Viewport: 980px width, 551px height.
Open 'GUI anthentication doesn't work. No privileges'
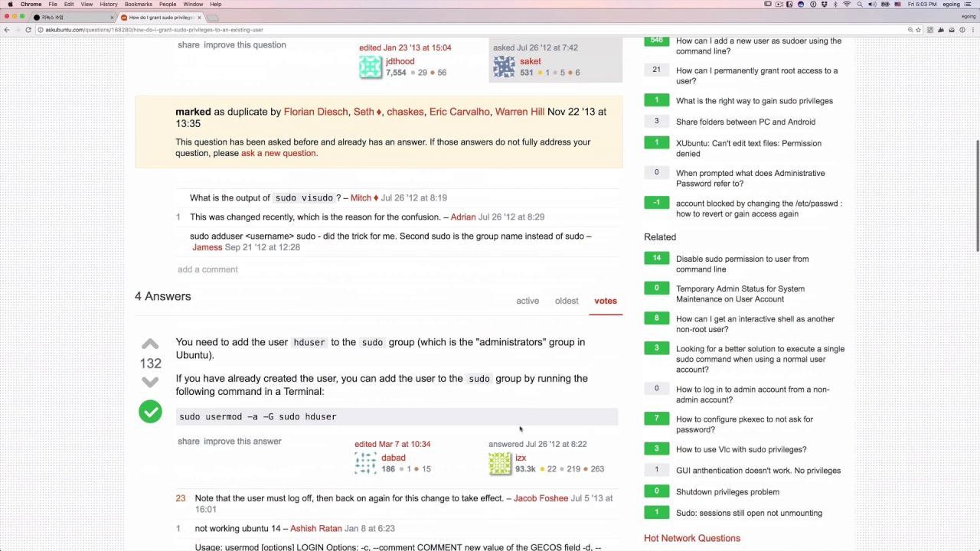click(758, 471)
